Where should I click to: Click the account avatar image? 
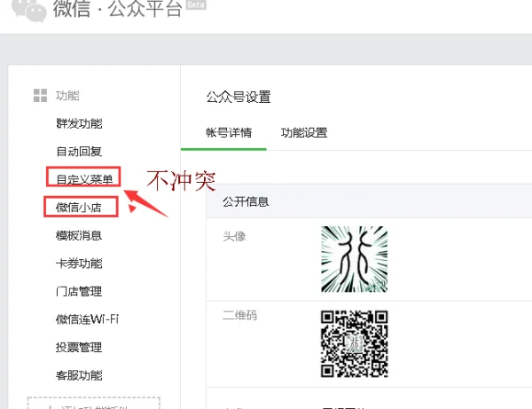354,259
